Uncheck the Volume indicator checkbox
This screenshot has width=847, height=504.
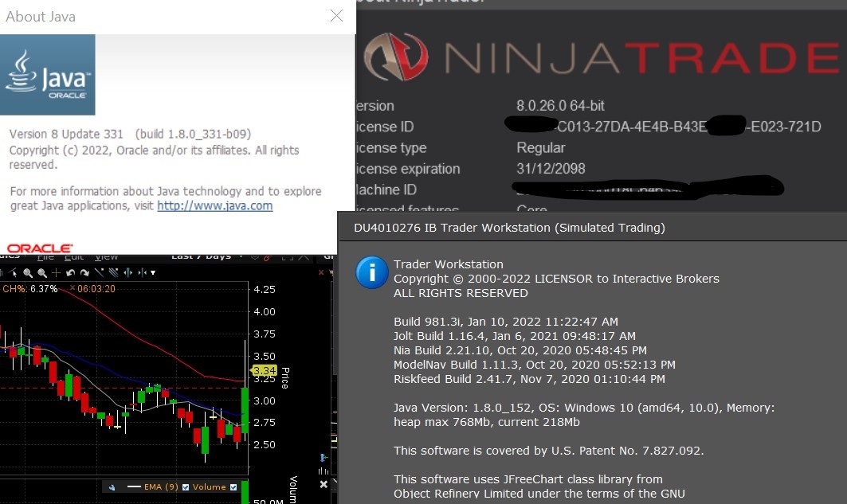[x=233, y=487]
